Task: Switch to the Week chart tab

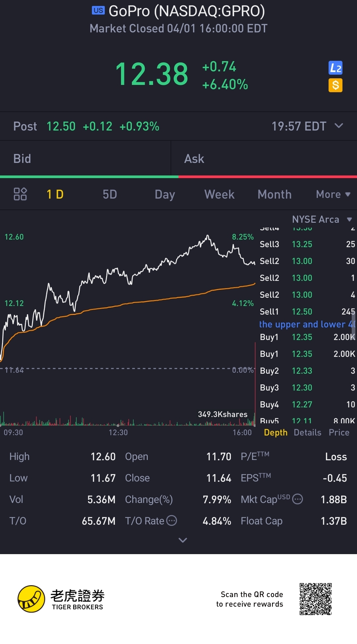Action: 219,194
